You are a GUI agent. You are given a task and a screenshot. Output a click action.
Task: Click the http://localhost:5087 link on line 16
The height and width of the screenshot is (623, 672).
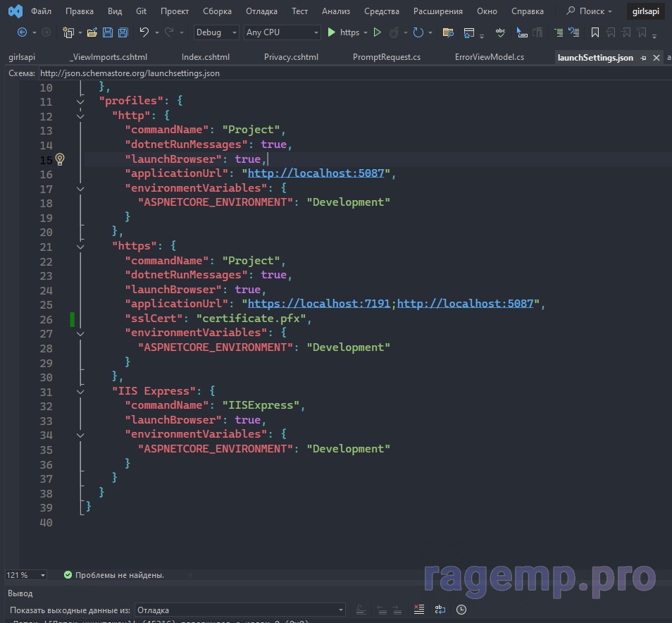point(316,173)
